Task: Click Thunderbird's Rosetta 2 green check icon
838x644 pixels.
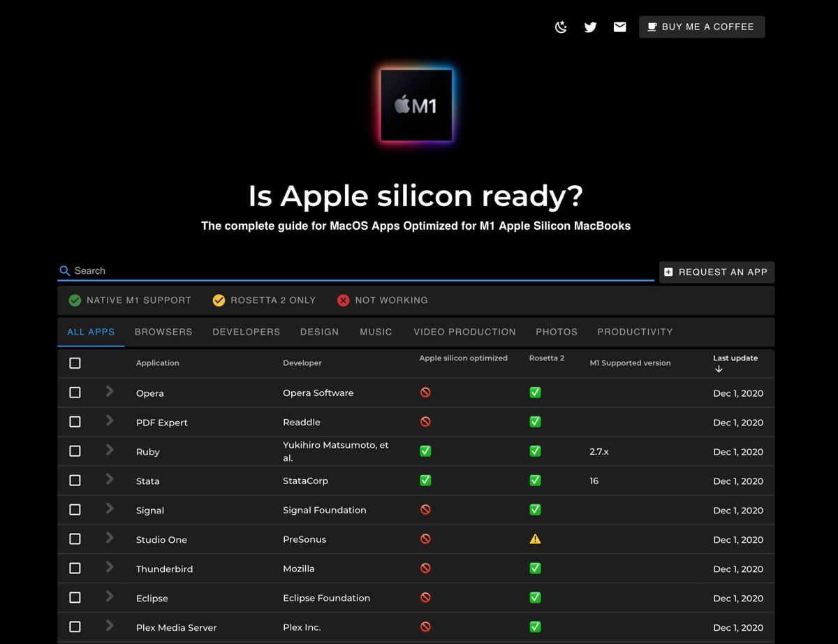Action: pos(535,569)
